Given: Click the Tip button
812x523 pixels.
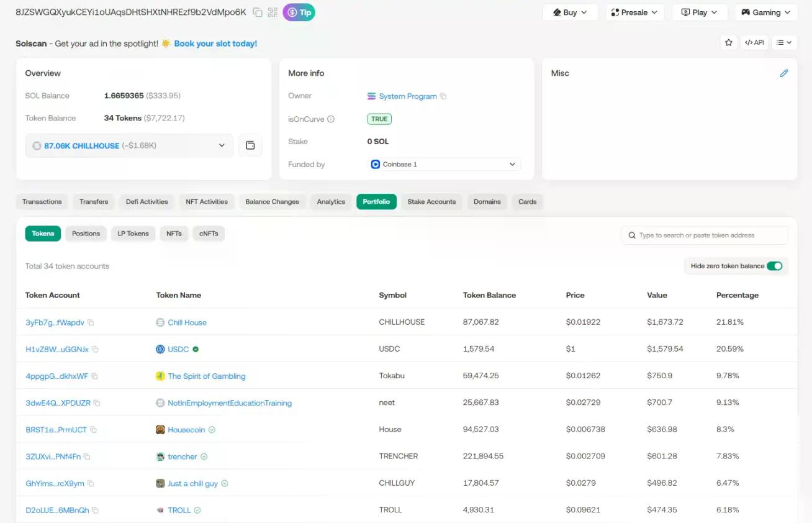Looking at the screenshot, I should [299, 12].
